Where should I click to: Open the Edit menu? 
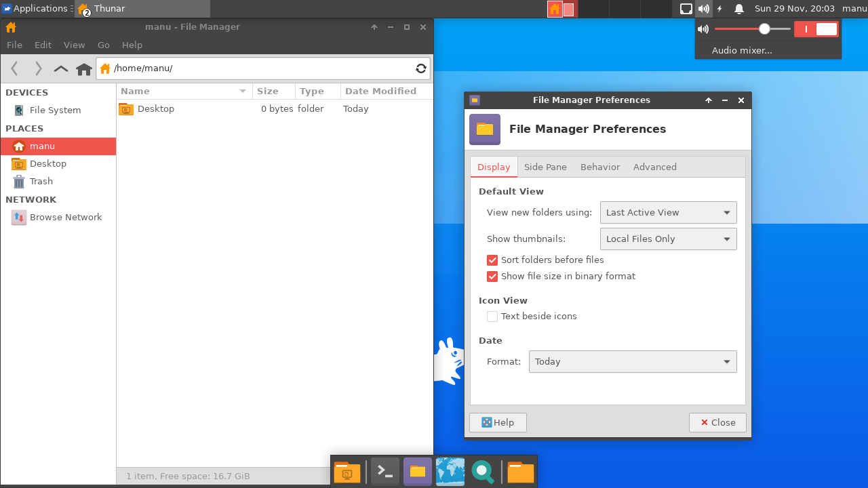point(43,45)
